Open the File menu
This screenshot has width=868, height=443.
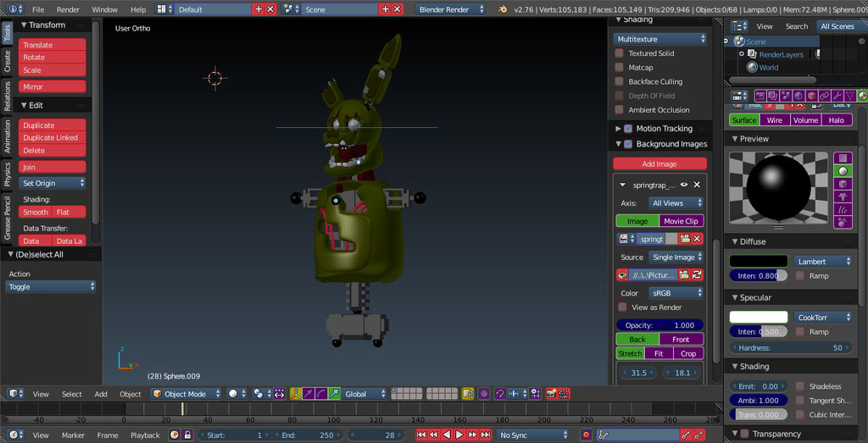[x=38, y=9]
